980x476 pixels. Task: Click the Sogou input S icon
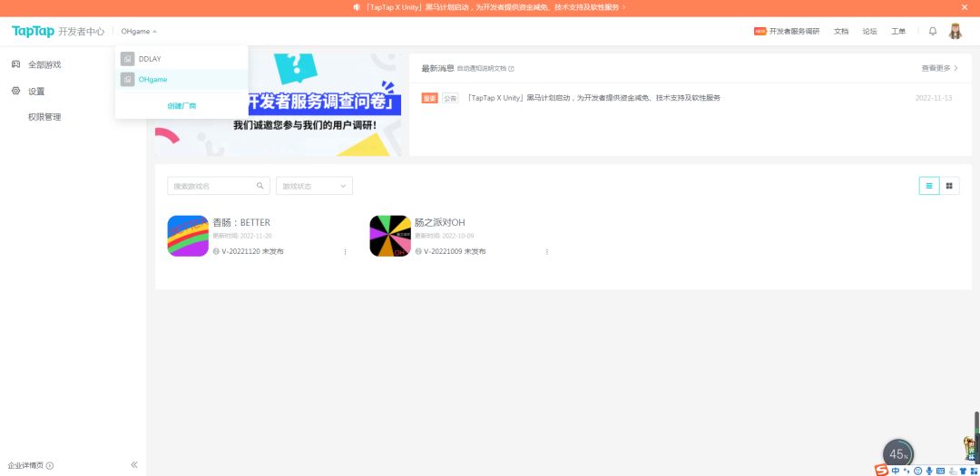pos(881,471)
